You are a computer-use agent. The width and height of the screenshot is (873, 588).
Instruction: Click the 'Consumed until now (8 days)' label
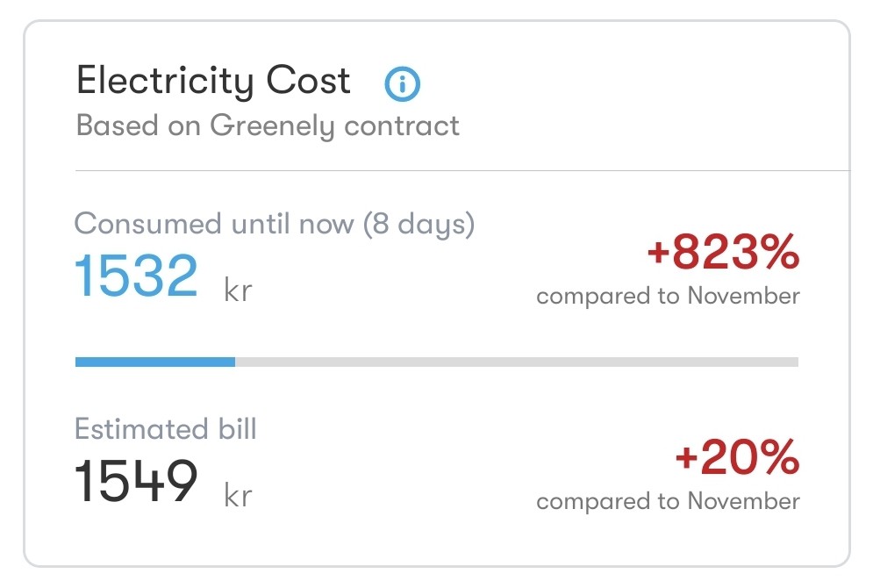coord(274,224)
